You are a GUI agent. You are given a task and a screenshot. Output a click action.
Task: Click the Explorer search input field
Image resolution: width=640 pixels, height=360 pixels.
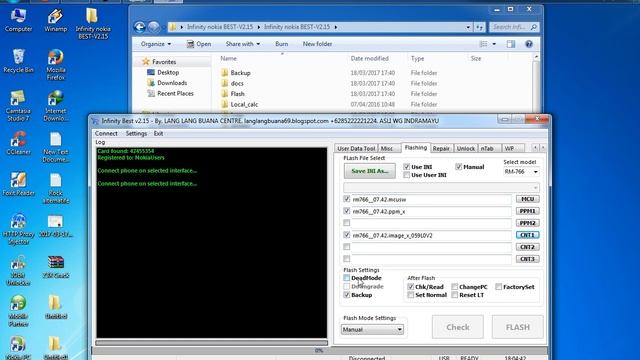[510, 27]
